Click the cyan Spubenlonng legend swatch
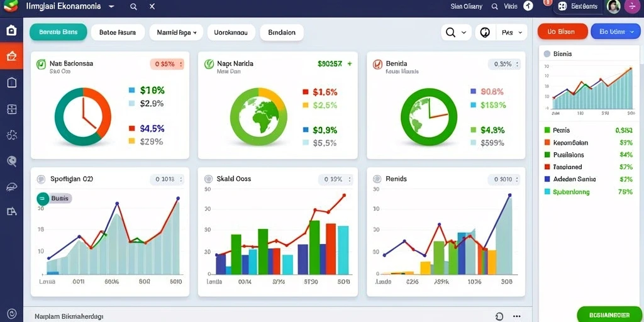Viewport: 644px width, 322px height. pos(547,191)
